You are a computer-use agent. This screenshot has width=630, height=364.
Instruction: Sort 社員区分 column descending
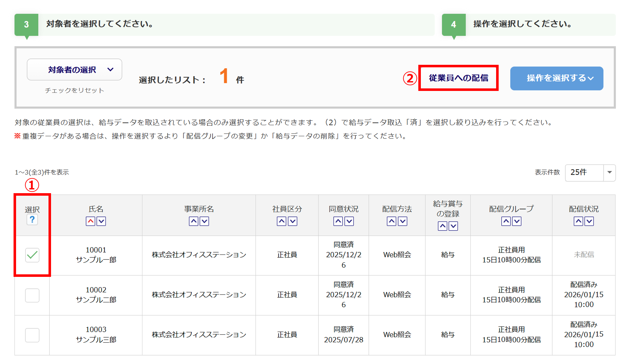[292, 221]
